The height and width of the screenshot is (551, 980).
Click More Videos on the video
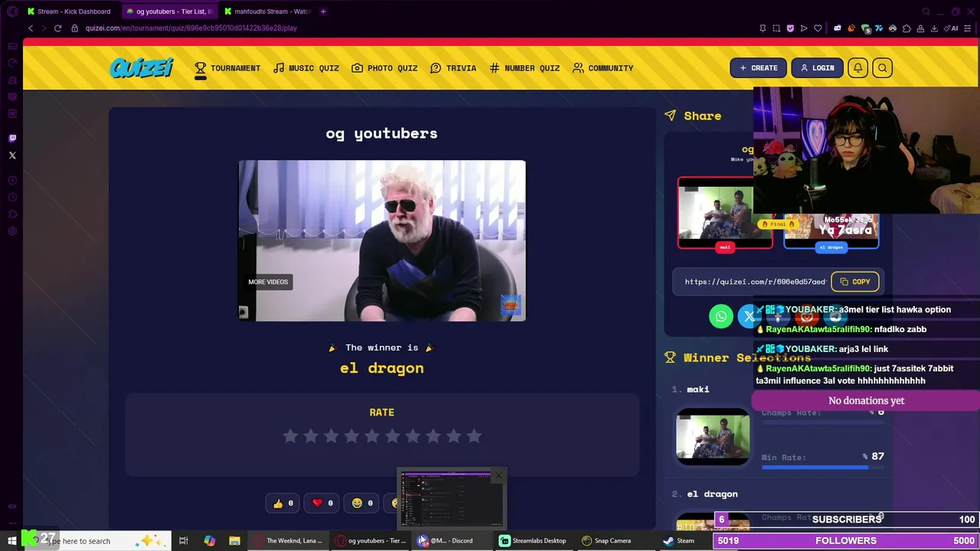(268, 282)
